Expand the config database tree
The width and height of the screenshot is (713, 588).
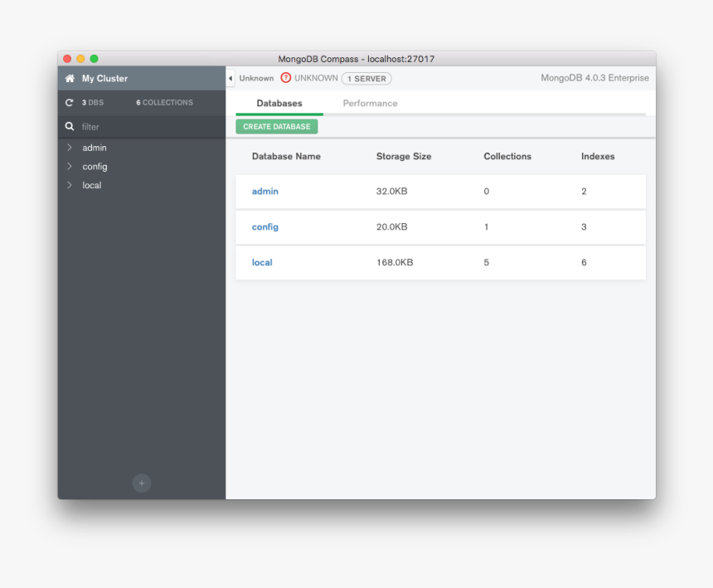pyautogui.click(x=70, y=167)
